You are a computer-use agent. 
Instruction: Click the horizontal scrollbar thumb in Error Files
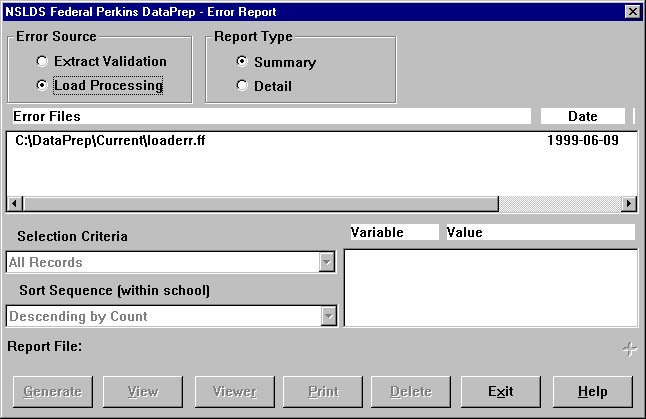261,204
